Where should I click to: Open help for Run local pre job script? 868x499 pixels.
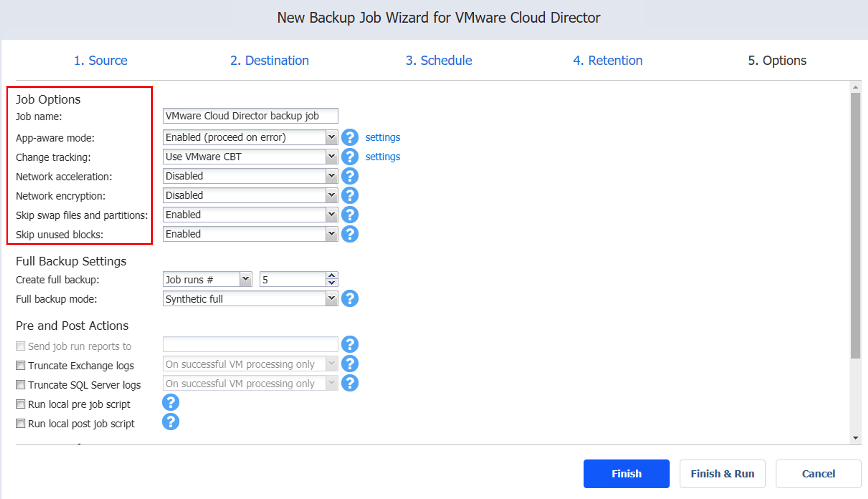click(x=171, y=403)
